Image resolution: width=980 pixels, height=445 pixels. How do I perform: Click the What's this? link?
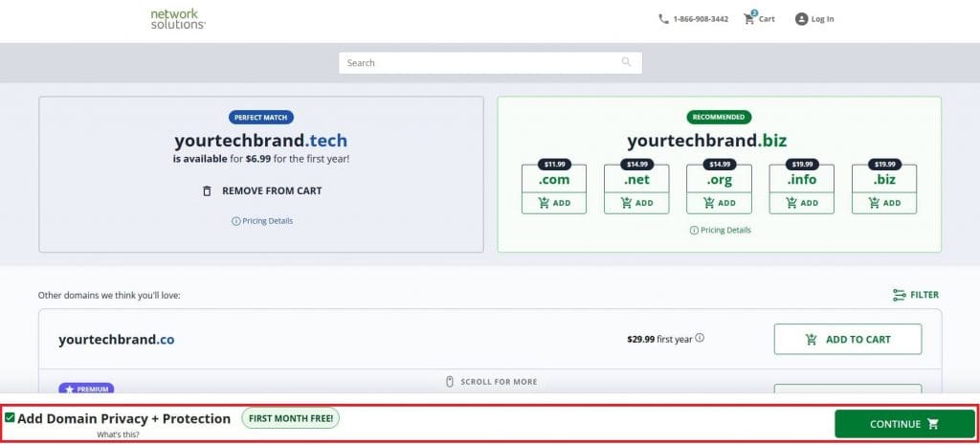tap(118, 434)
